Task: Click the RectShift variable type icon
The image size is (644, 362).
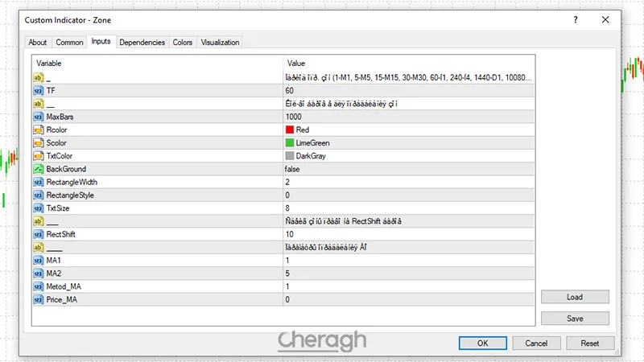Action: click(38, 234)
